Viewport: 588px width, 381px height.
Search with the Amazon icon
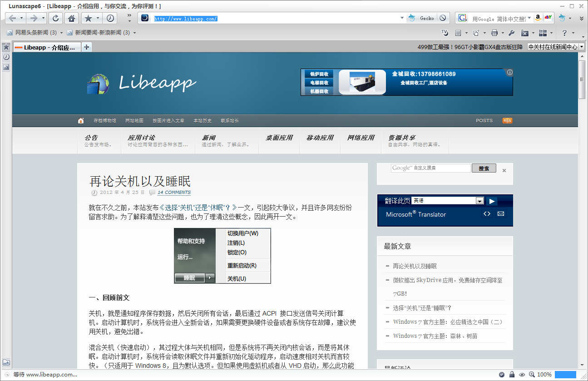538,18
